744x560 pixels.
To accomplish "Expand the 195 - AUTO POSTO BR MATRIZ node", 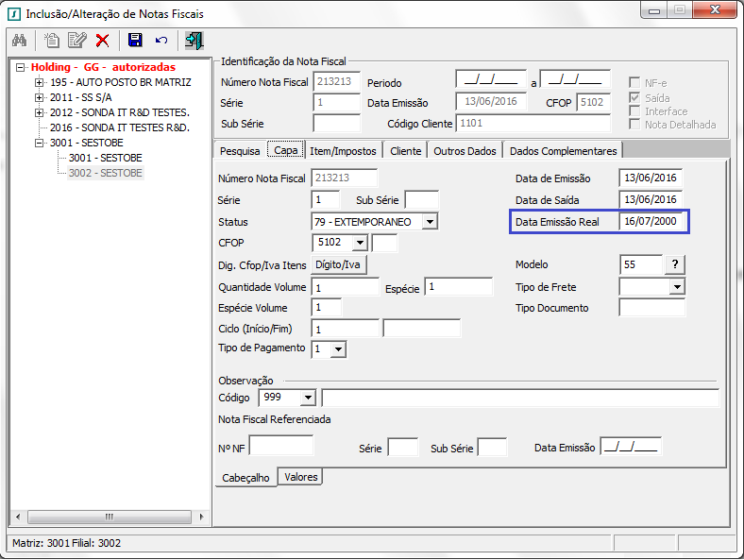I will coord(39,83).
